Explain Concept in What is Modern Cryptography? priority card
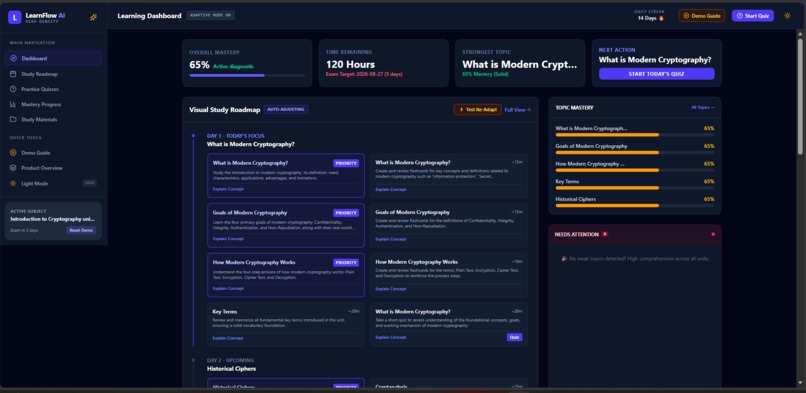 pyautogui.click(x=228, y=189)
